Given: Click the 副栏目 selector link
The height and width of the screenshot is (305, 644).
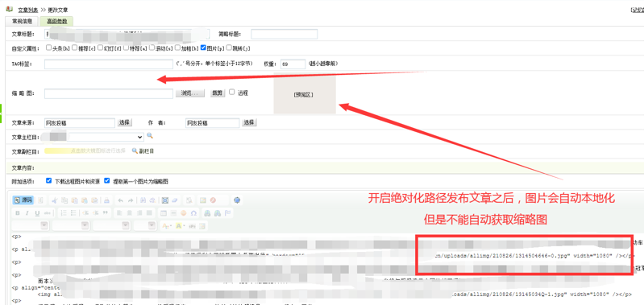Looking at the screenshot, I should coord(143,151).
